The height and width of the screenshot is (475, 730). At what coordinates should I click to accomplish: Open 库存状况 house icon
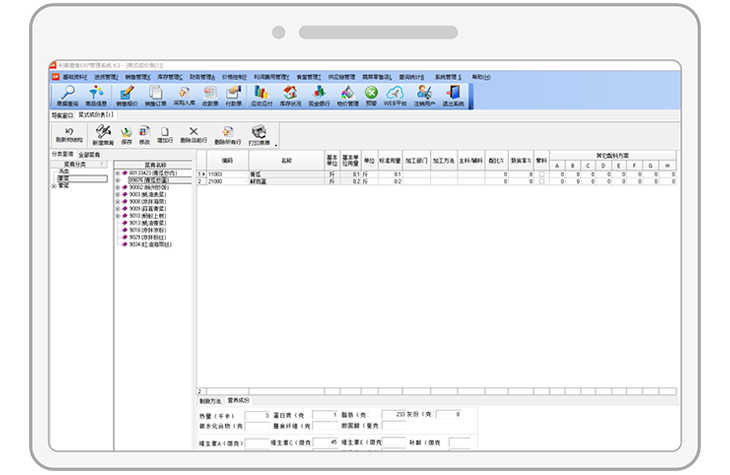(x=289, y=94)
